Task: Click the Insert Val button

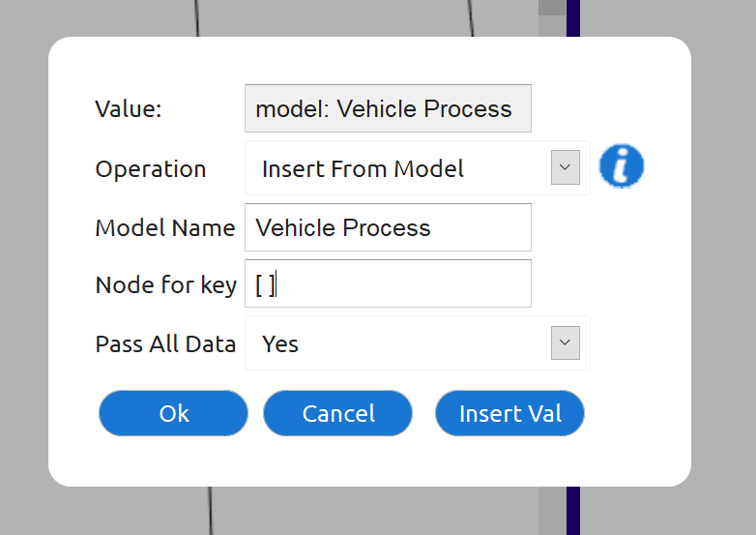Action: 509,413
